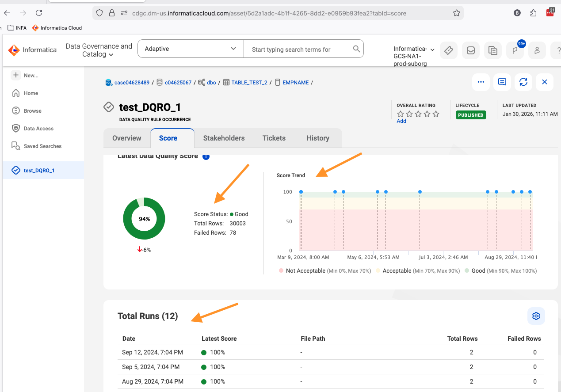Open the more actions ellipsis button
Image resolution: width=561 pixels, height=392 pixels.
[481, 82]
